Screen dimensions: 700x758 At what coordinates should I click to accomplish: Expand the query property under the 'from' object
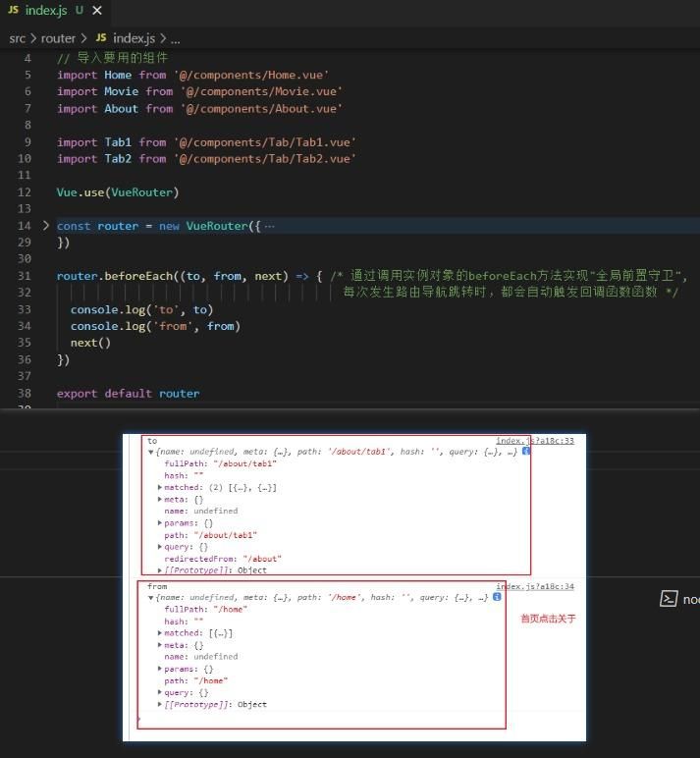pyautogui.click(x=160, y=692)
